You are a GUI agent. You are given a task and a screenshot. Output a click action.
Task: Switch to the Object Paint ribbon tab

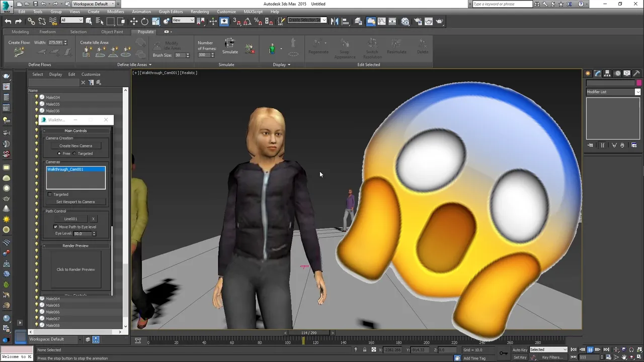[112, 32]
